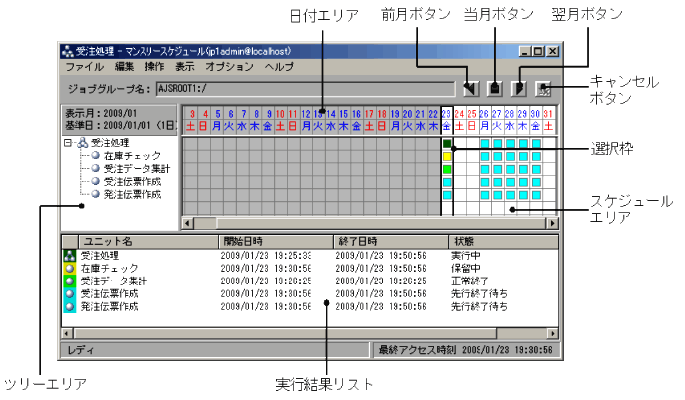Click the 保留中 status text

pos(466,268)
